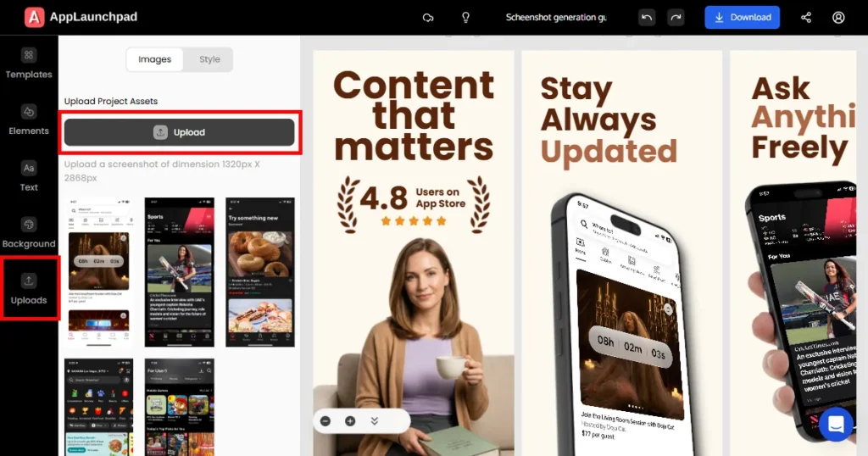868x456 pixels.
Task: Open the cloud sync status icon
Action: click(x=428, y=18)
